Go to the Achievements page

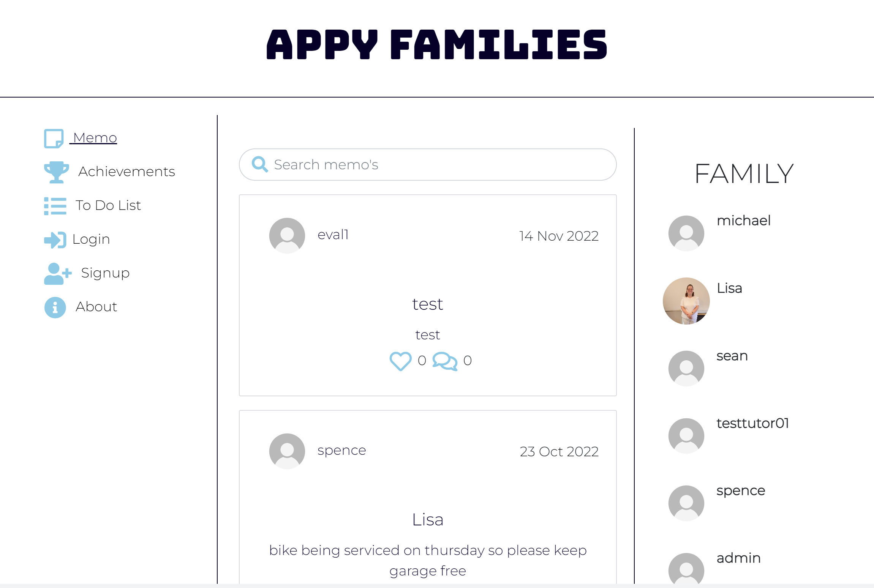pyautogui.click(x=126, y=172)
